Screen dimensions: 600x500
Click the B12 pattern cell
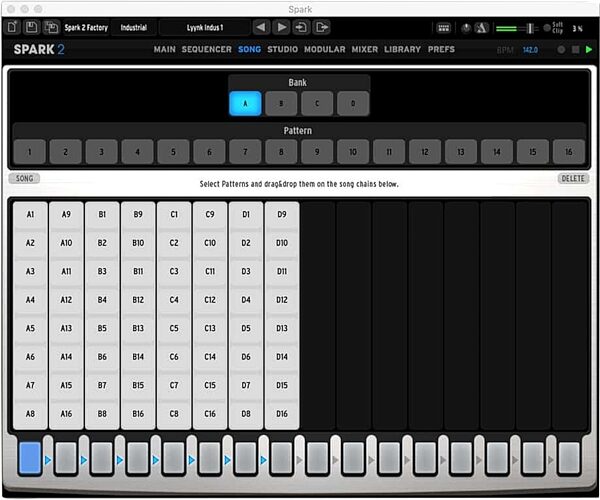point(138,300)
